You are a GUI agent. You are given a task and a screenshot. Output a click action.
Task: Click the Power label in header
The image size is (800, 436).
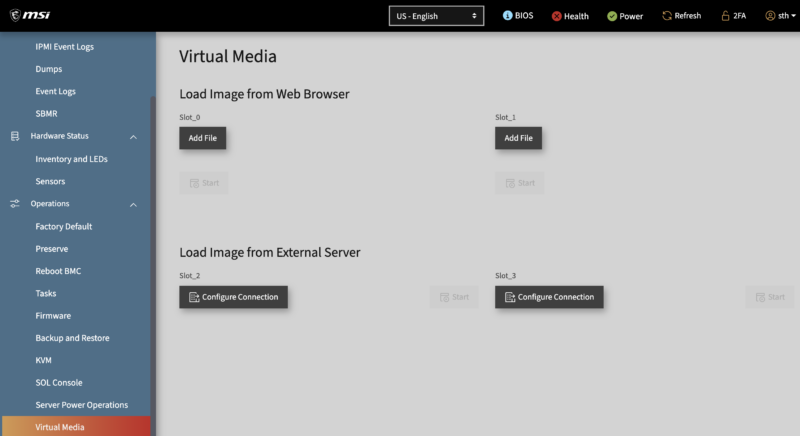[631, 16]
